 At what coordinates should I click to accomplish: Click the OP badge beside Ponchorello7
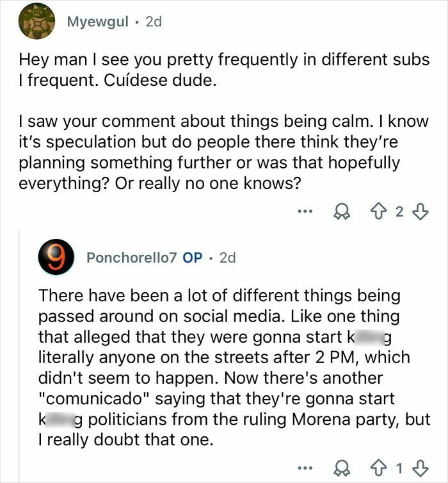click(193, 258)
